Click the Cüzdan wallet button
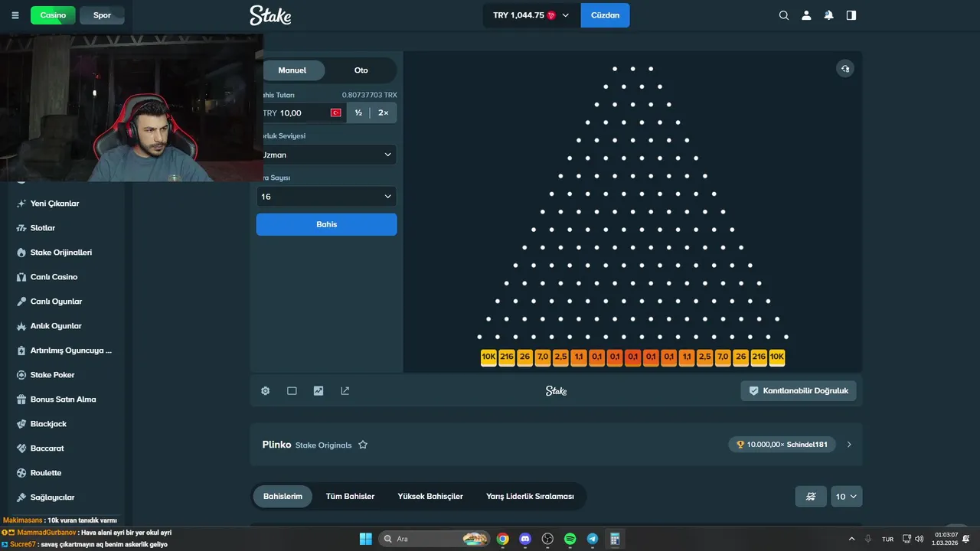The image size is (980, 551). pos(605,15)
